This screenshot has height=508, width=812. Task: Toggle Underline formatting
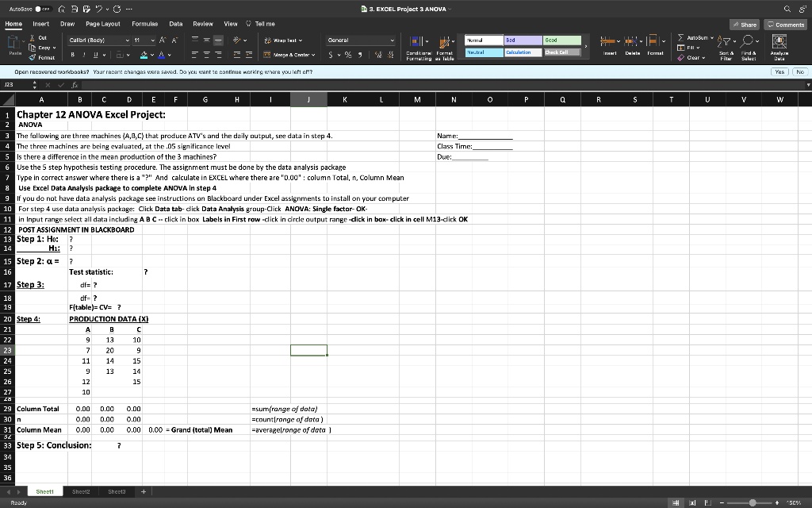96,55
